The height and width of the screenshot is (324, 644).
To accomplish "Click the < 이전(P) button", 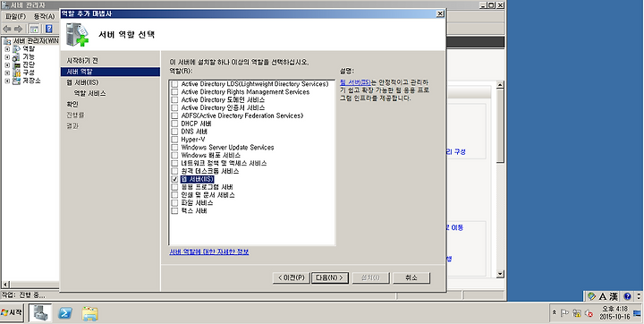I will pyautogui.click(x=292, y=277).
